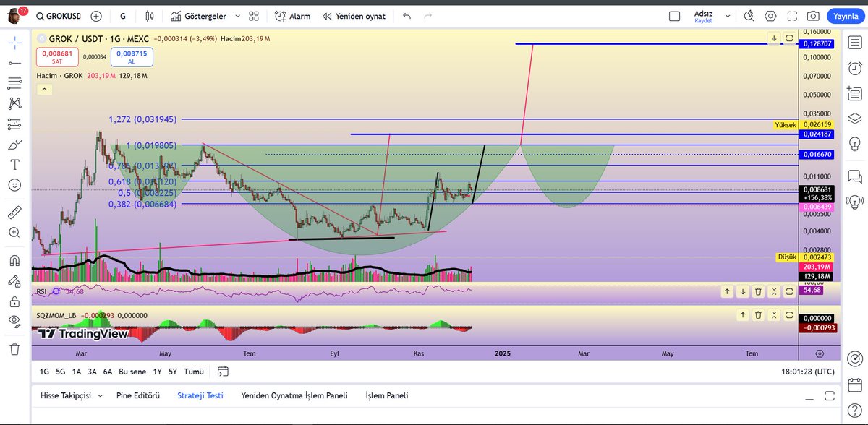Open the Göstergeler indicators dialog

tap(197, 16)
